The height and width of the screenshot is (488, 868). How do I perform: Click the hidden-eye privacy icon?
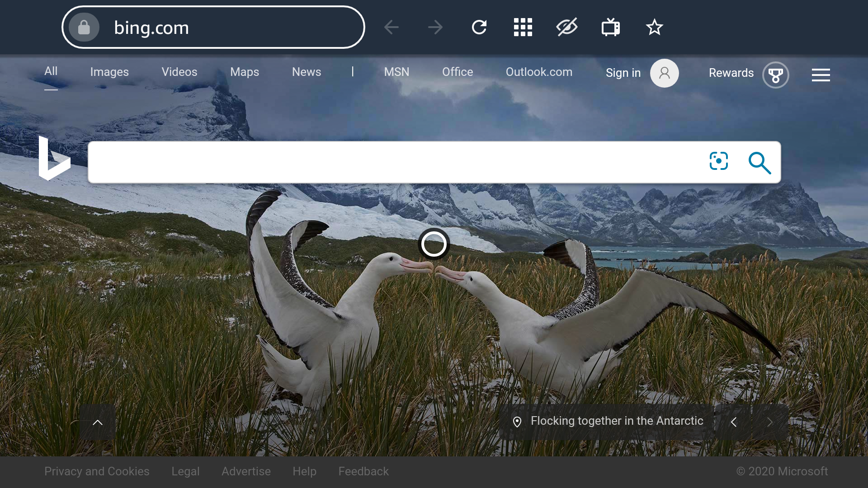(x=566, y=27)
